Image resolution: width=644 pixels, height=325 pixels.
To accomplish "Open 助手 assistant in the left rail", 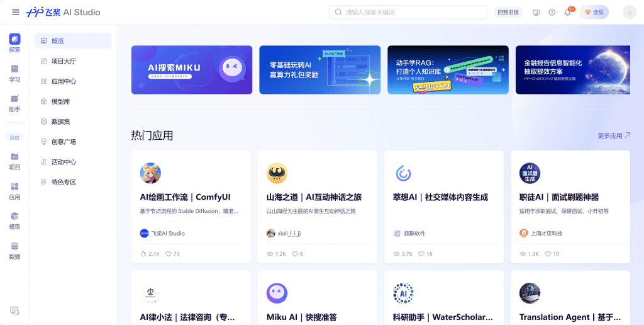I will [x=14, y=103].
